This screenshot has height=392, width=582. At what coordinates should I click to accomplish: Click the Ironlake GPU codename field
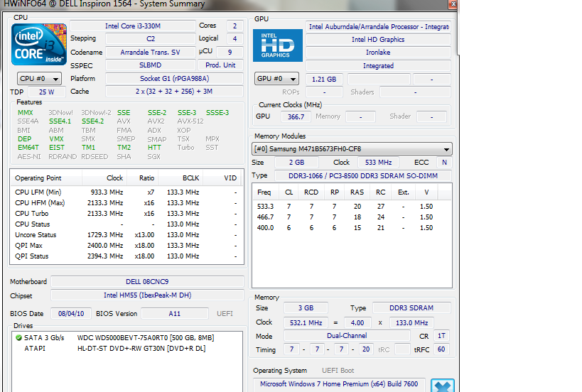click(378, 53)
